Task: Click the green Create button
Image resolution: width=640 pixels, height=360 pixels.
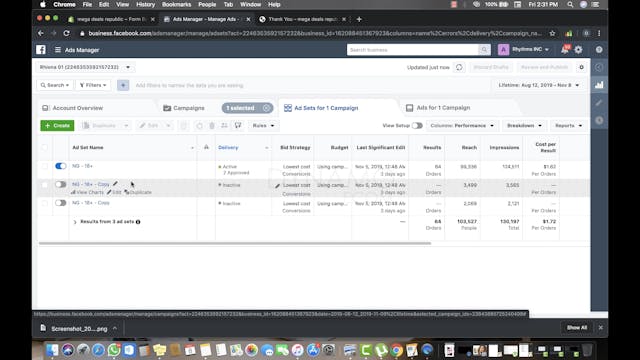Action: tap(57, 126)
